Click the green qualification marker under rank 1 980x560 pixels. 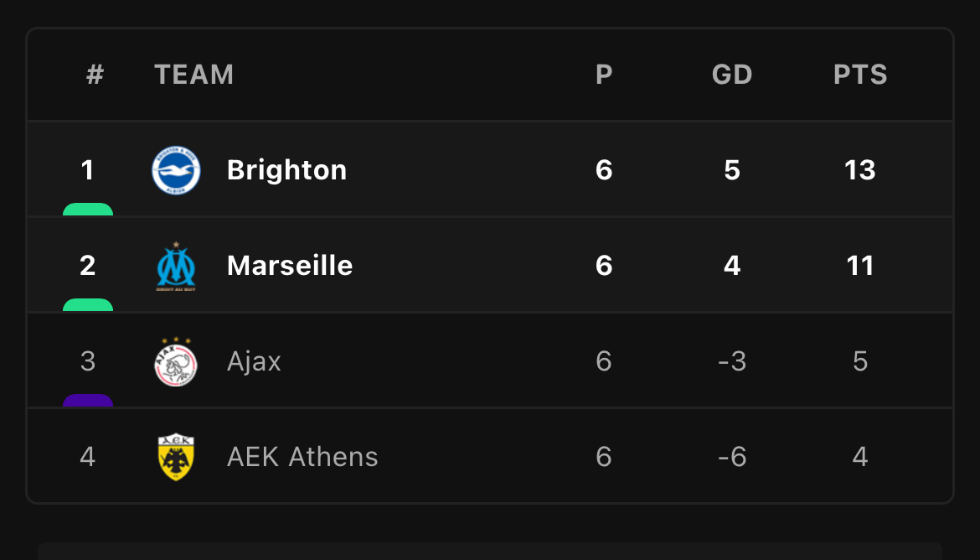pos(88,210)
